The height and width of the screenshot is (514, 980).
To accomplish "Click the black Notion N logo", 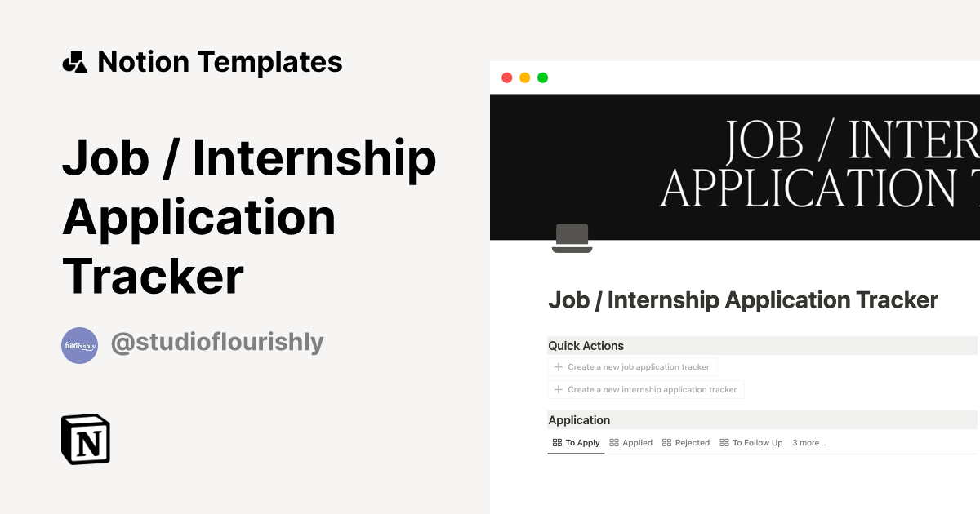I will [85, 439].
